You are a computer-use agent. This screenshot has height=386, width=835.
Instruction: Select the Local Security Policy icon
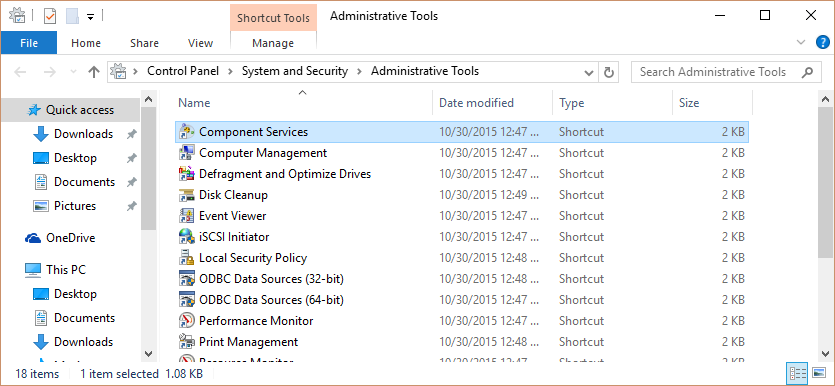[x=186, y=258]
